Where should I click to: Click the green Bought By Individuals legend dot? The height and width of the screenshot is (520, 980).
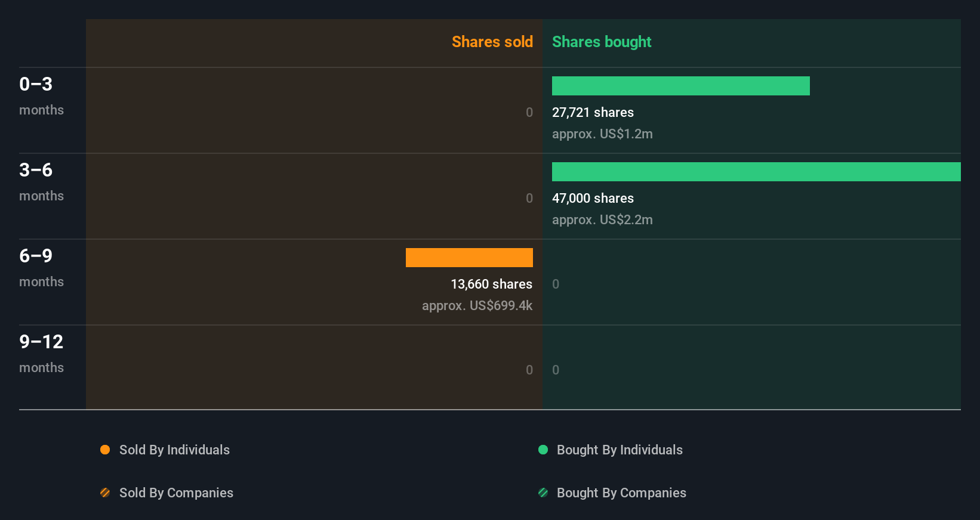(543, 450)
